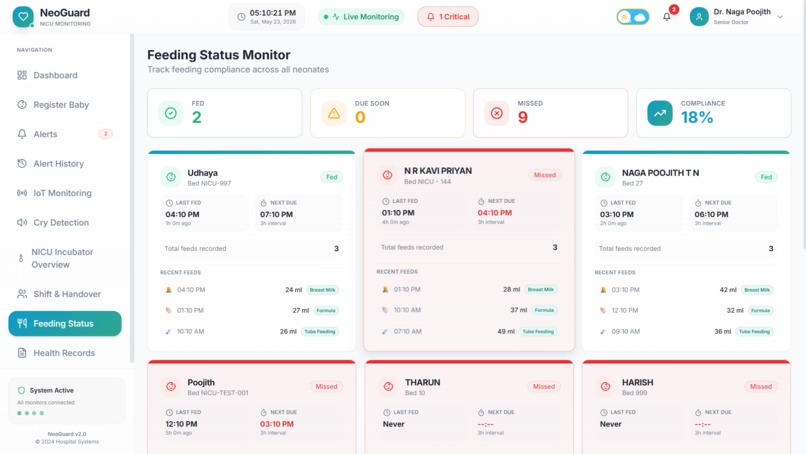
Task: Click the Dr. Naga Poojith avatar icon
Action: [x=699, y=16]
